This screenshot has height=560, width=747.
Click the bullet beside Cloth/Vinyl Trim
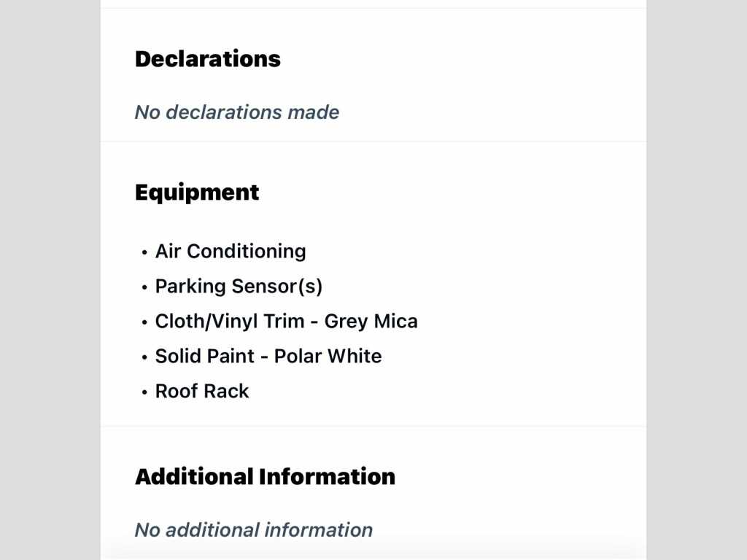pos(144,322)
